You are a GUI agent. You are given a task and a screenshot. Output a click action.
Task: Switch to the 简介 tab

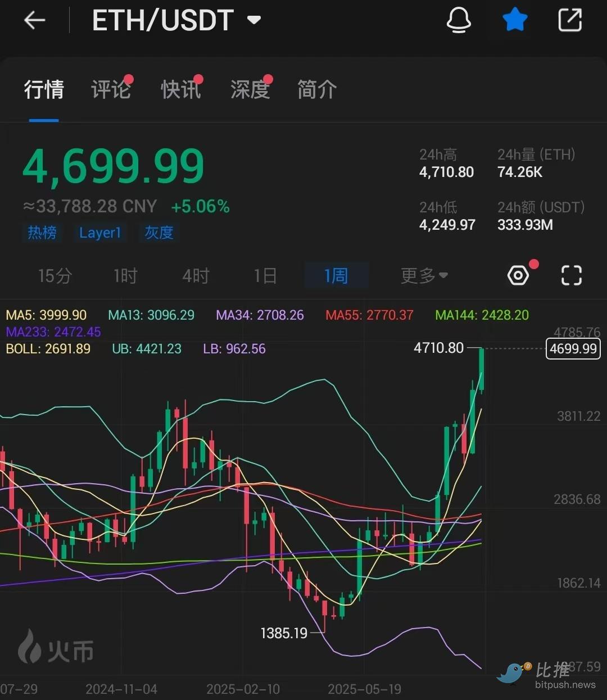(317, 89)
